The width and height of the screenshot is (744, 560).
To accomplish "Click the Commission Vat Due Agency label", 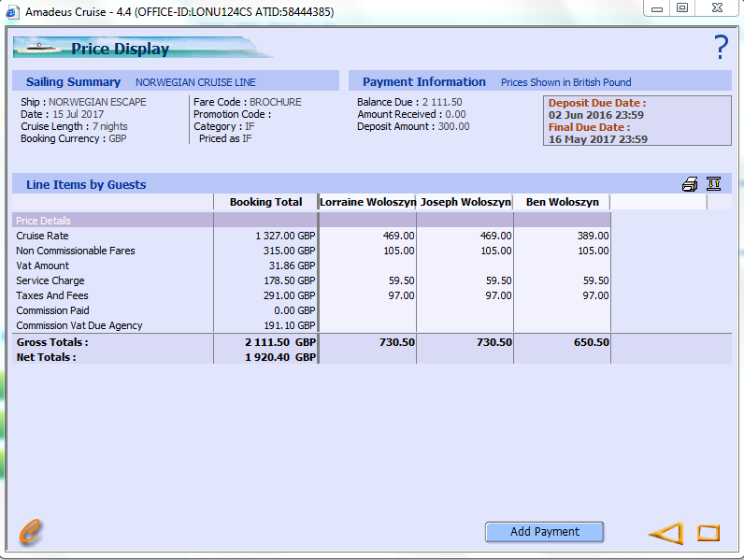I will click(79, 325).
